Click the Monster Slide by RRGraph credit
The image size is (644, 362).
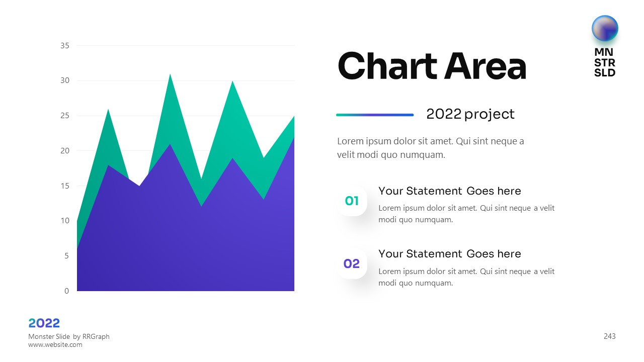69,336
